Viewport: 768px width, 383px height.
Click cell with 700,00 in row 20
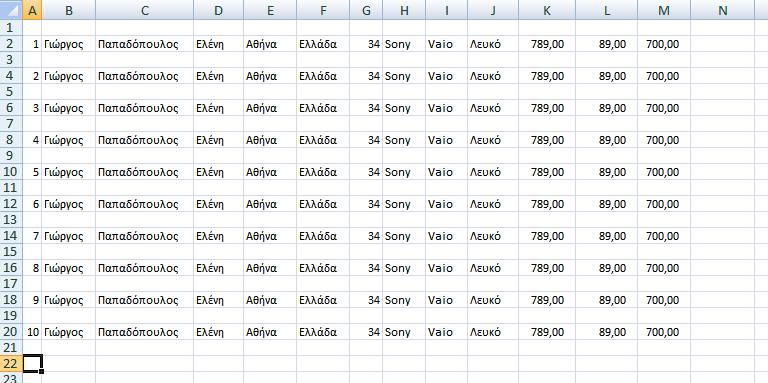(664, 332)
